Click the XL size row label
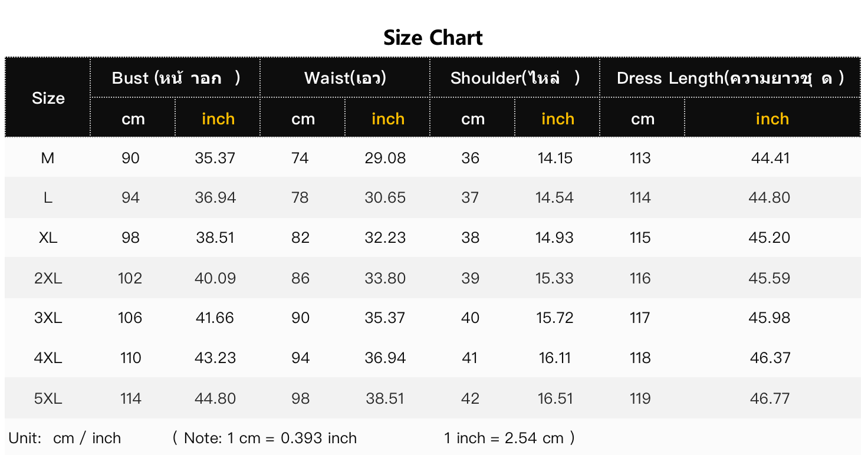Image resolution: width=868 pixels, height=455 pixels. click(48, 238)
